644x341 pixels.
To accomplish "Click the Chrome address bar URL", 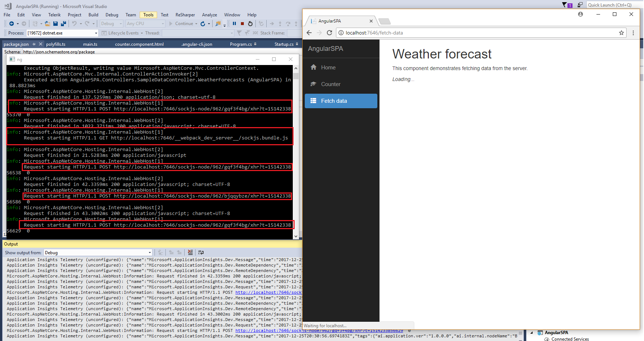I will (374, 33).
